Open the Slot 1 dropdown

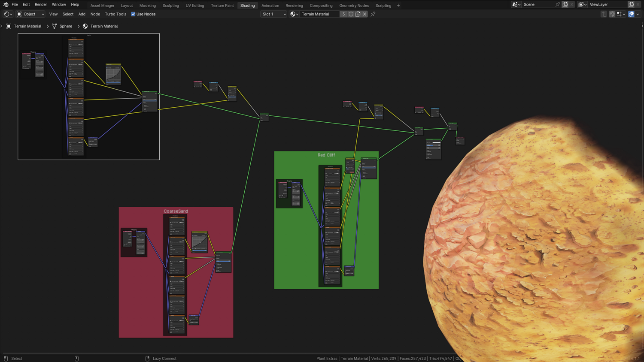[273, 14]
